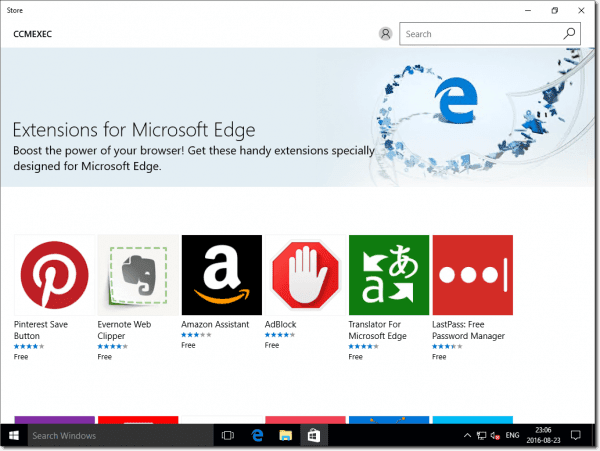600x451 pixels.
Task: Open Task View from the taskbar
Action: click(228, 435)
